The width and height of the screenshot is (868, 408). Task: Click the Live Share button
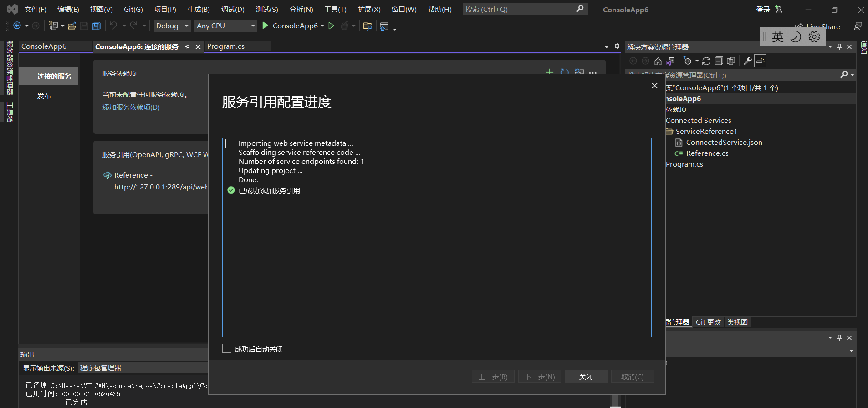[x=818, y=26]
